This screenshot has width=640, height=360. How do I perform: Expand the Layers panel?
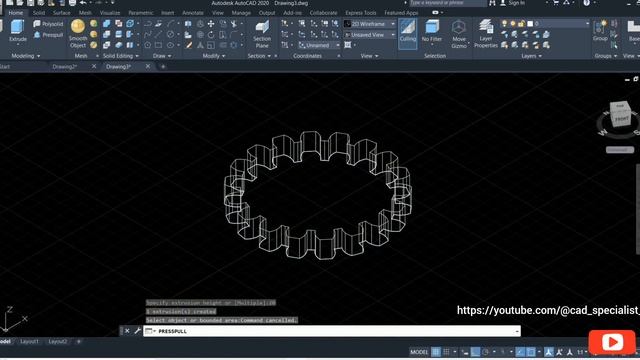[531, 56]
